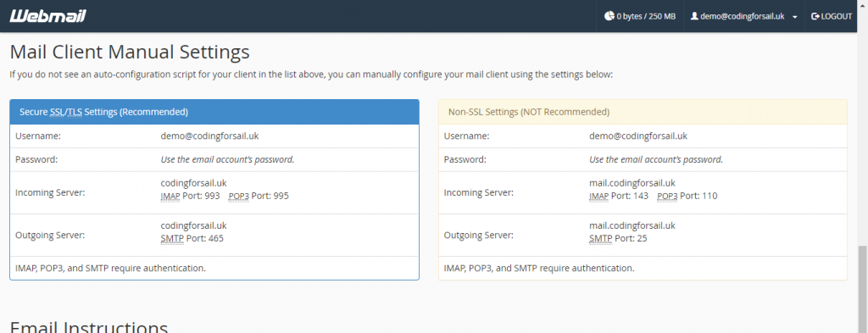Click Non-SSL Settings (NOT Recommended) header
868x333 pixels.
643,112
